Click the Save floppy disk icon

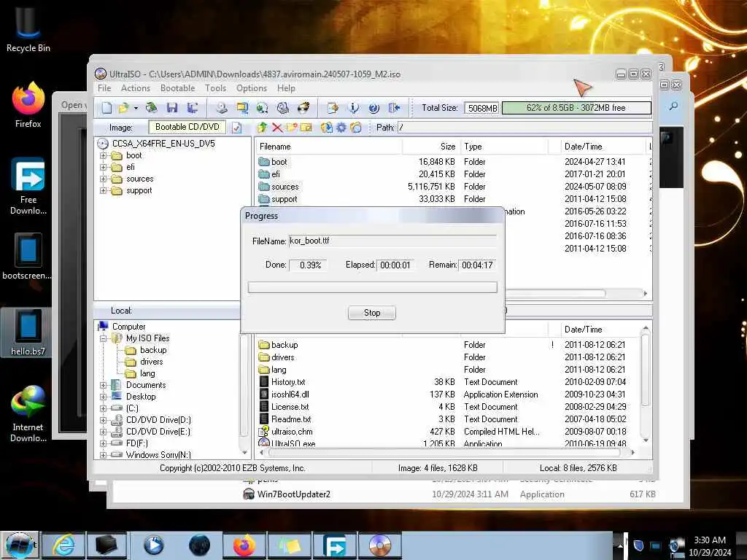point(172,108)
